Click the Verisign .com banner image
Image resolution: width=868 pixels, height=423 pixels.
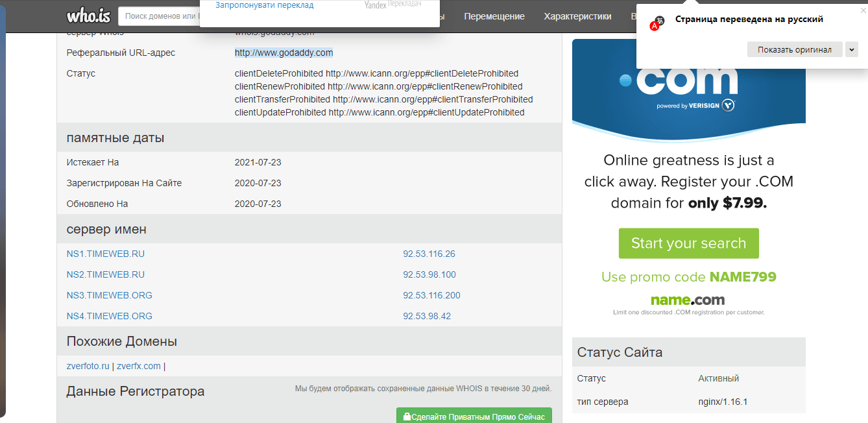click(688, 81)
